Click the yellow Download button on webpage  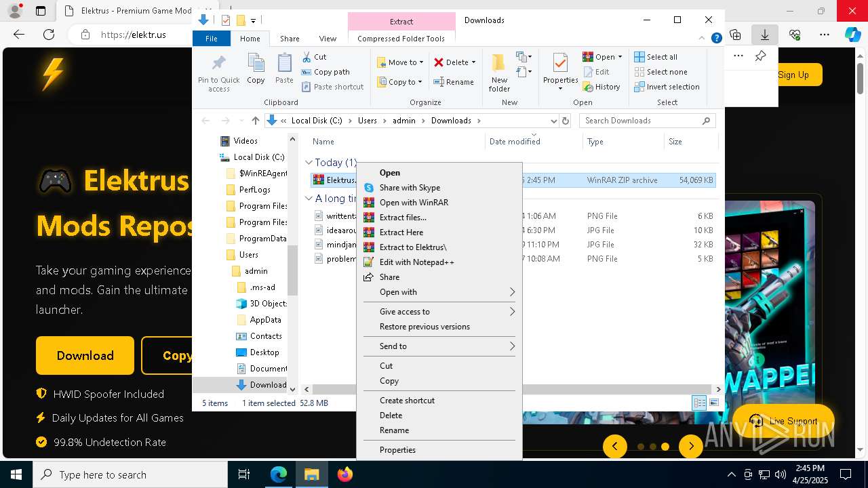click(85, 356)
